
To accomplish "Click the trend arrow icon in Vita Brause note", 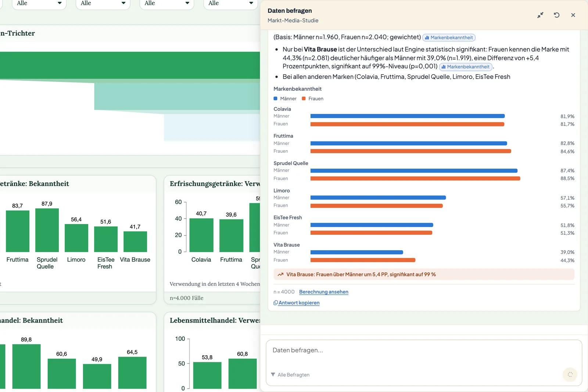I will tap(280, 274).
